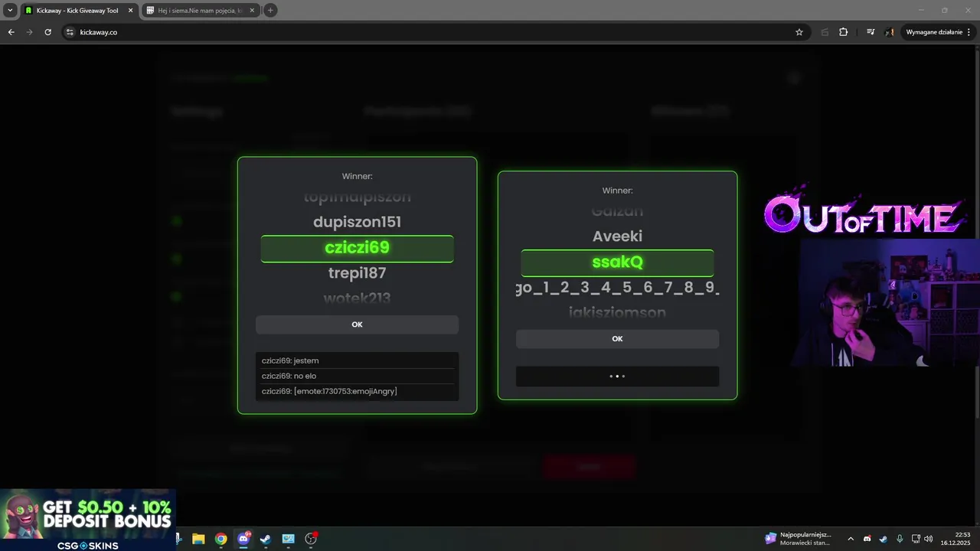Open the 'Najpopularniejsze' news widget
The height and width of the screenshot is (551, 980).
pos(799,539)
